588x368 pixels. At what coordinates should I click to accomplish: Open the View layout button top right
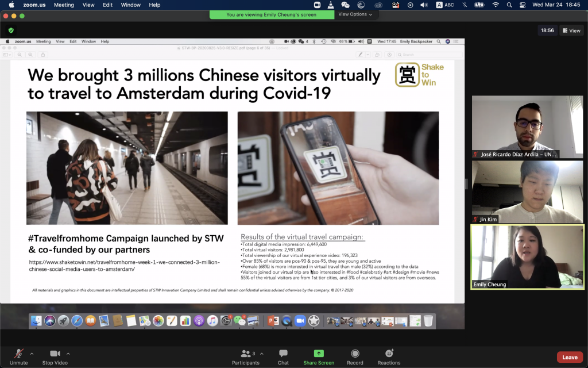click(571, 30)
